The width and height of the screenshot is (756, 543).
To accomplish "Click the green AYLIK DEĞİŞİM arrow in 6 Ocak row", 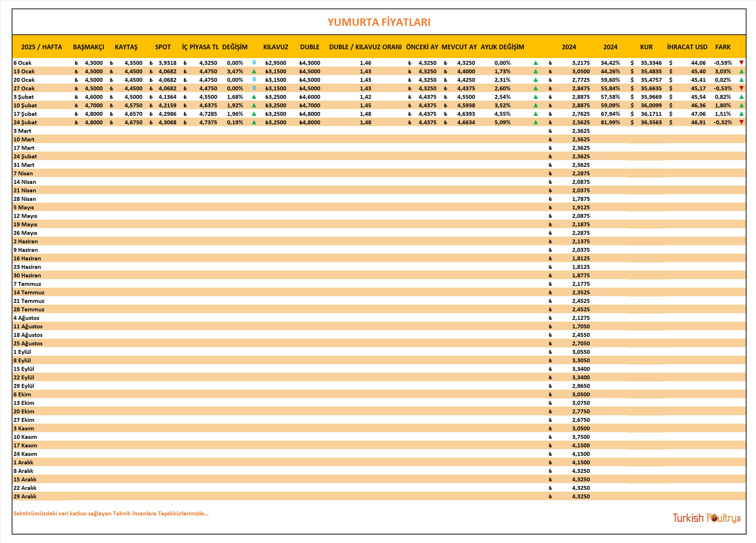I will pyautogui.click(x=536, y=63).
